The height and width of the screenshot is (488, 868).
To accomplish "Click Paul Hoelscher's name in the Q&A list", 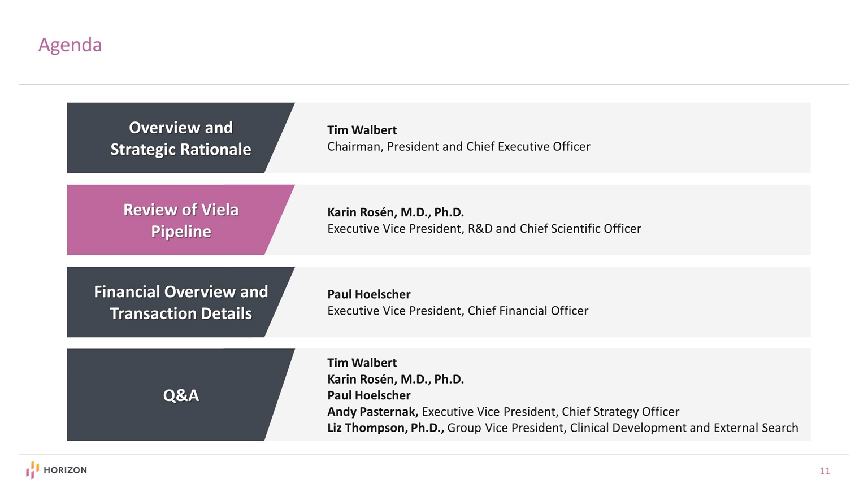I will click(368, 395).
